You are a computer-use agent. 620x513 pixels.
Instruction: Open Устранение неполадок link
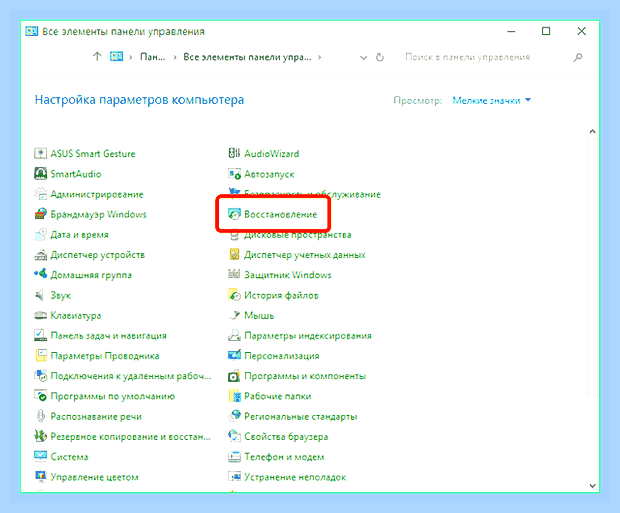tap(295, 477)
